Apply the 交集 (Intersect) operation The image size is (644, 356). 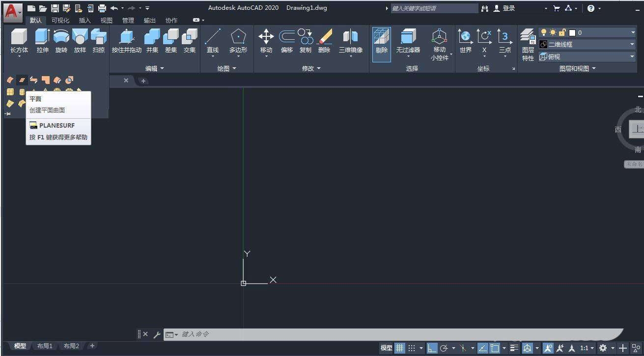[x=190, y=41]
